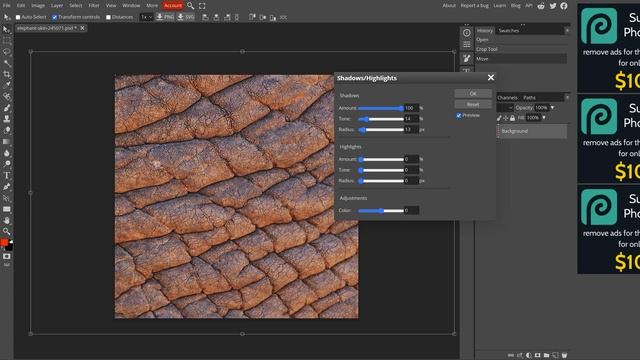Toggle lock pixels brush icon
The image size is (640, 360).
499,118
